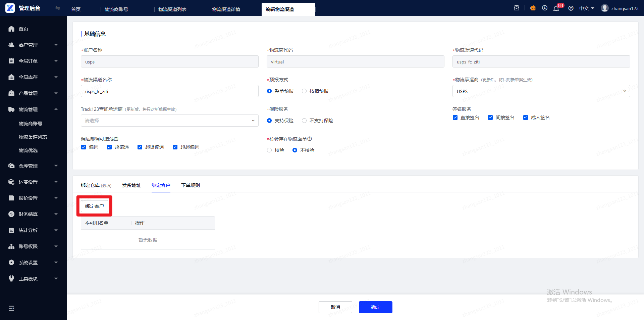The image size is (644, 320).
Task: Open the download center icon
Action: [545, 8]
